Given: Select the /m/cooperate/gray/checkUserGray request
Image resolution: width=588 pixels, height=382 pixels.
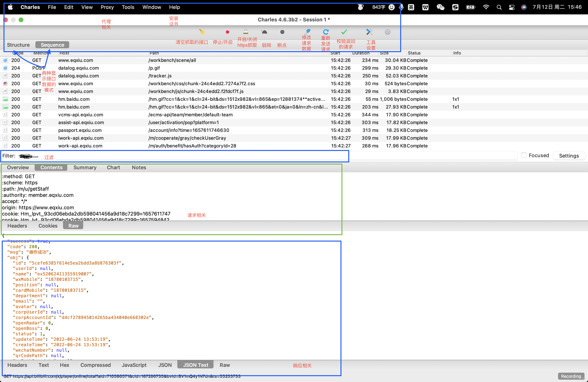Looking at the screenshot, I should pyautogui.click(x=294, y=138).
